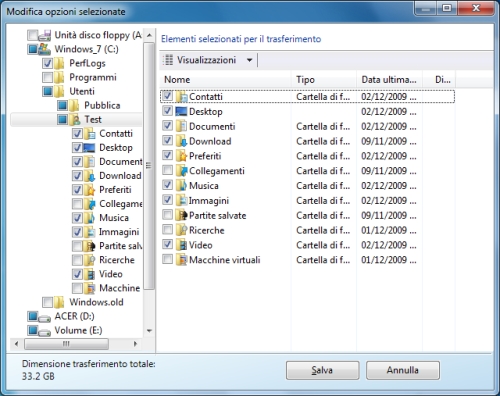Click the horizontal scrollbar thumb in tree
Screen dimensions: 500x396
[66, 344]
